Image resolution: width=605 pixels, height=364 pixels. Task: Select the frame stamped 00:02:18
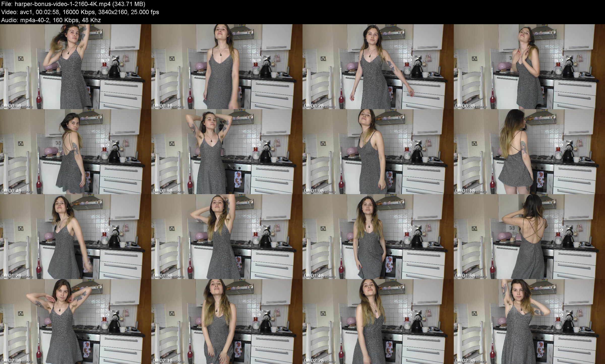[227, 321]
